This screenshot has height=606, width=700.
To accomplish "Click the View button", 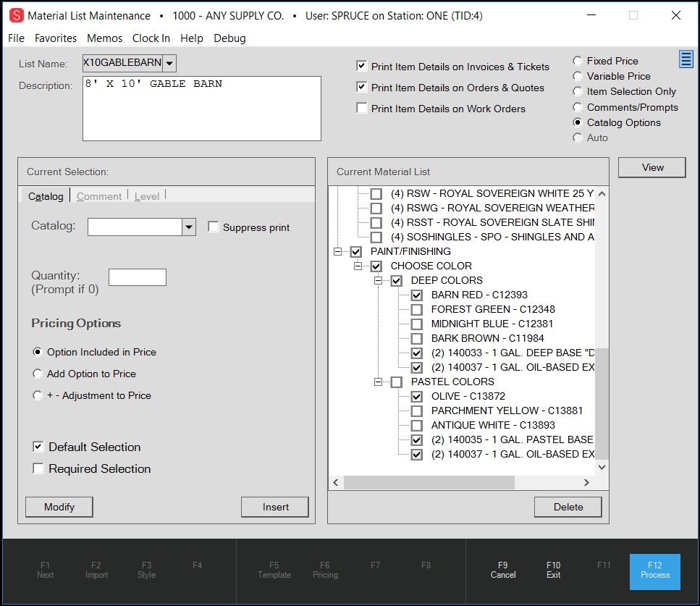I will tap(651, 167).
